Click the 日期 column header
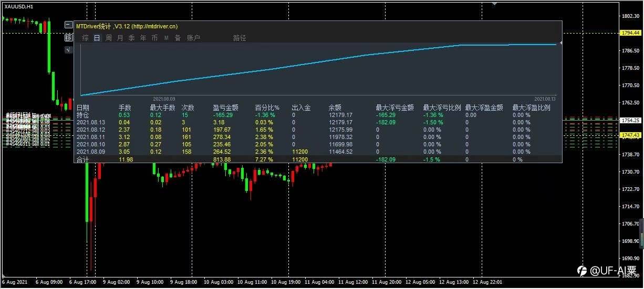The width and height of the screenshot is (644, 289). (x=83, y=108)
